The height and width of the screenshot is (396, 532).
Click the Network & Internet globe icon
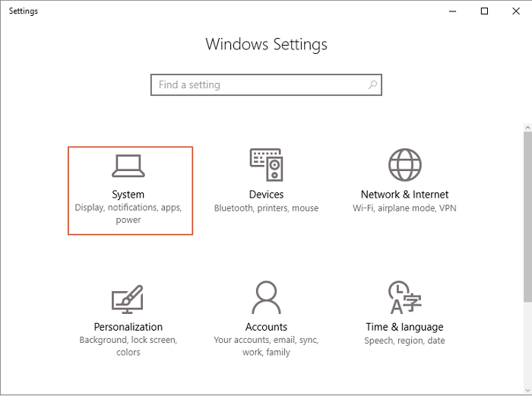pos(404,165)
